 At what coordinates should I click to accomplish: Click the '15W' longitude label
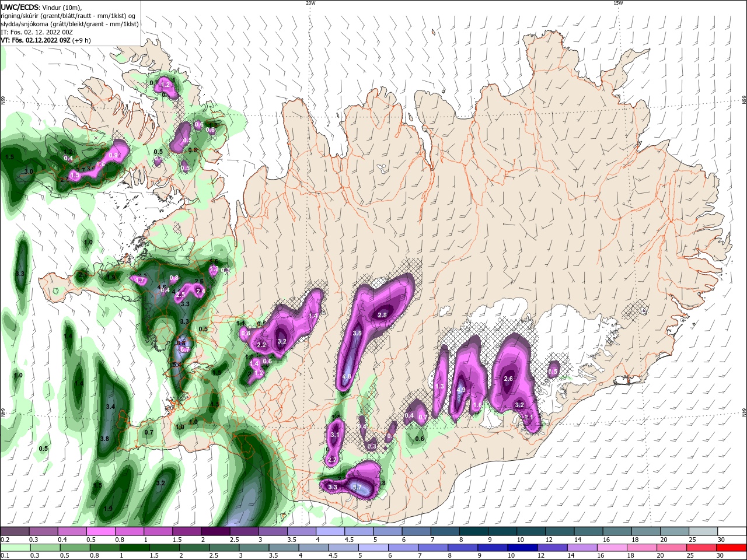coord(618,3)
